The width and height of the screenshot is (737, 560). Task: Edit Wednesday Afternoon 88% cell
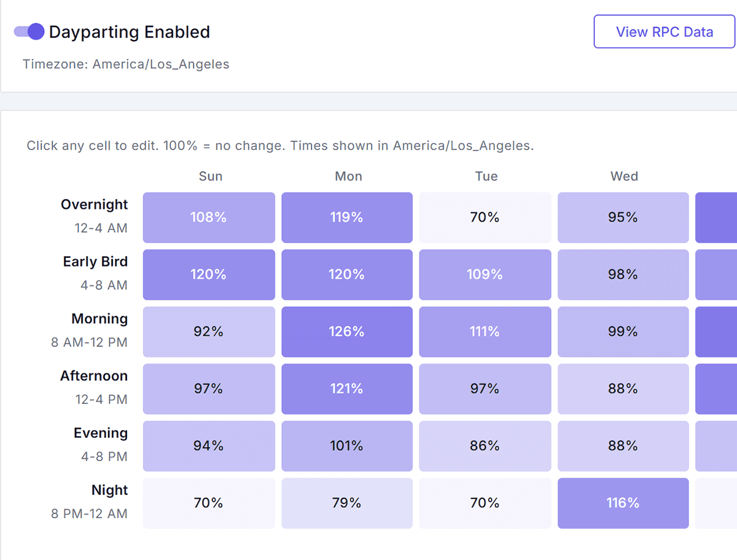click(x=623, y=389)
